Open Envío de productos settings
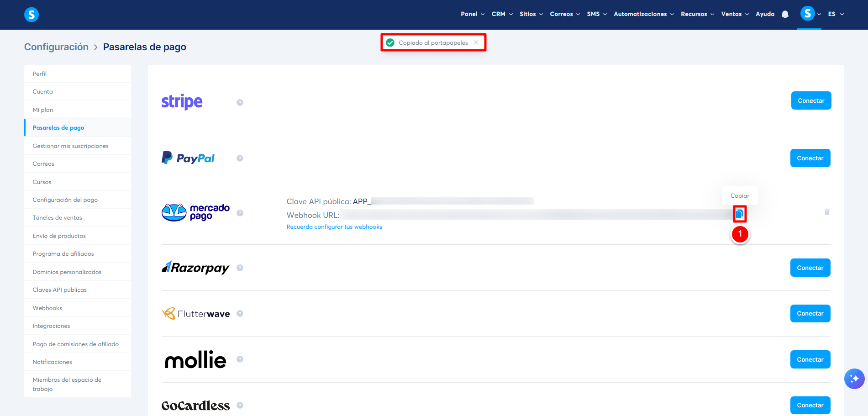 click(78, 236)
